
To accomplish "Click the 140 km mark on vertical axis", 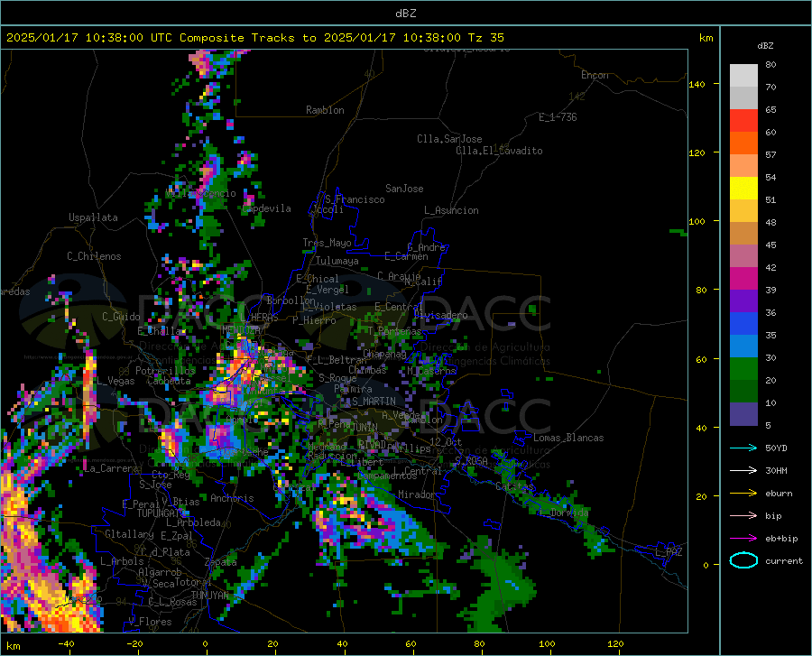I will [697, 84].
